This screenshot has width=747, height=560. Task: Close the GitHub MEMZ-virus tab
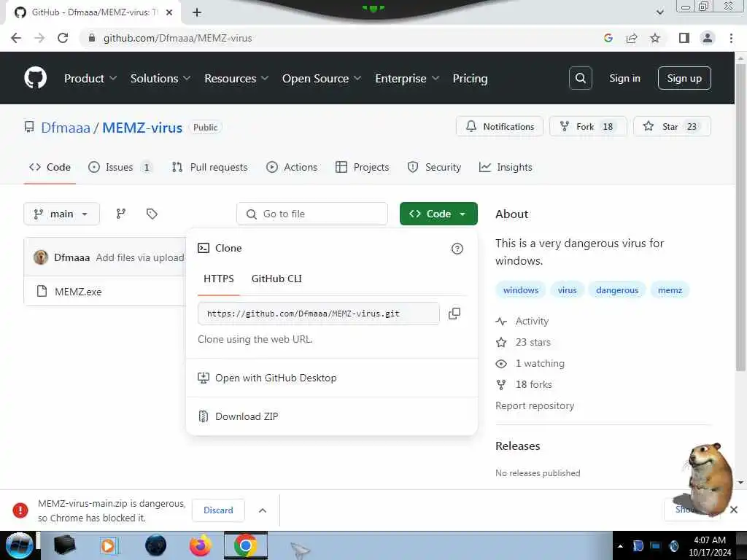(x=169, y=12)
